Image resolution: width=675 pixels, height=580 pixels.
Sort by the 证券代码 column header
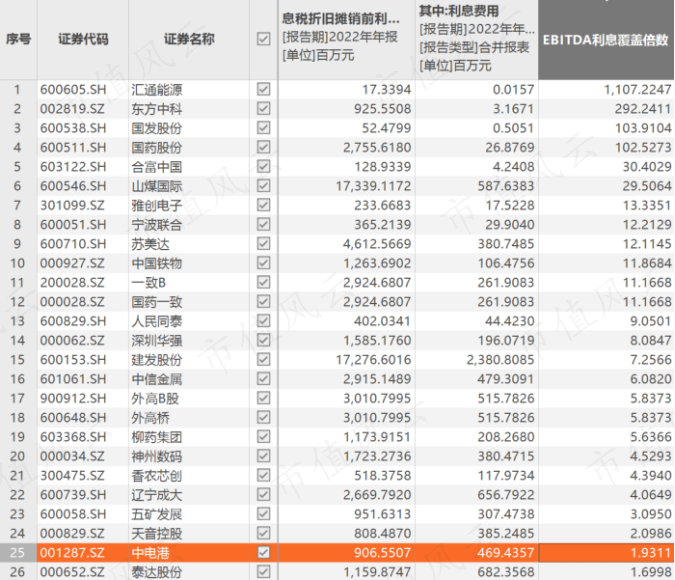[x=83, y=39]
